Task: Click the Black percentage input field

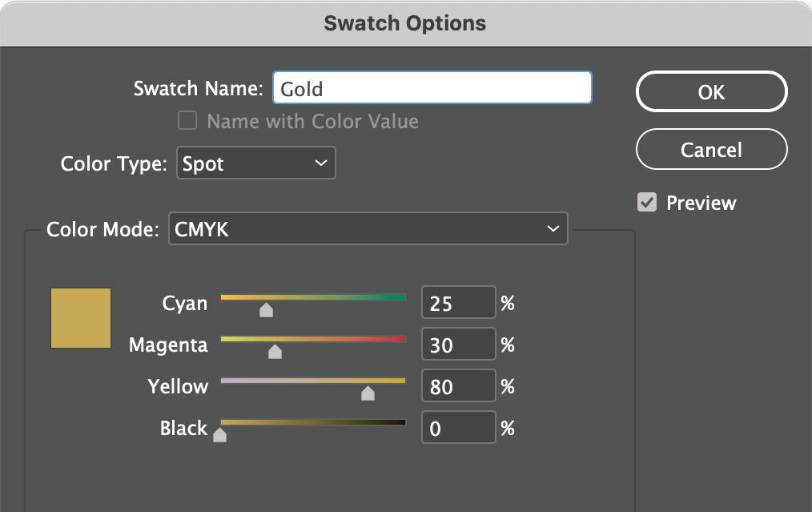Action: (x=458, y=429)
